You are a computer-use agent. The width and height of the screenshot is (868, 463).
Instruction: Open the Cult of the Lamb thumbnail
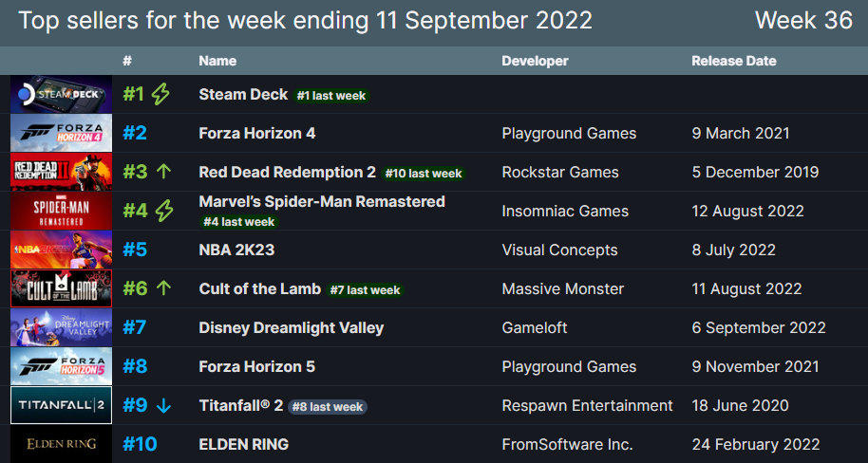[61, 288]
